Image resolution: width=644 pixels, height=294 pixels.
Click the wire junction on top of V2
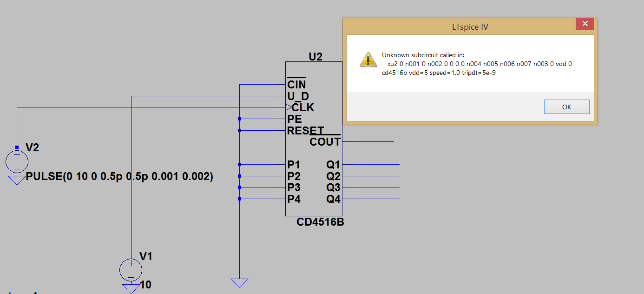click(x=17, y=147)
